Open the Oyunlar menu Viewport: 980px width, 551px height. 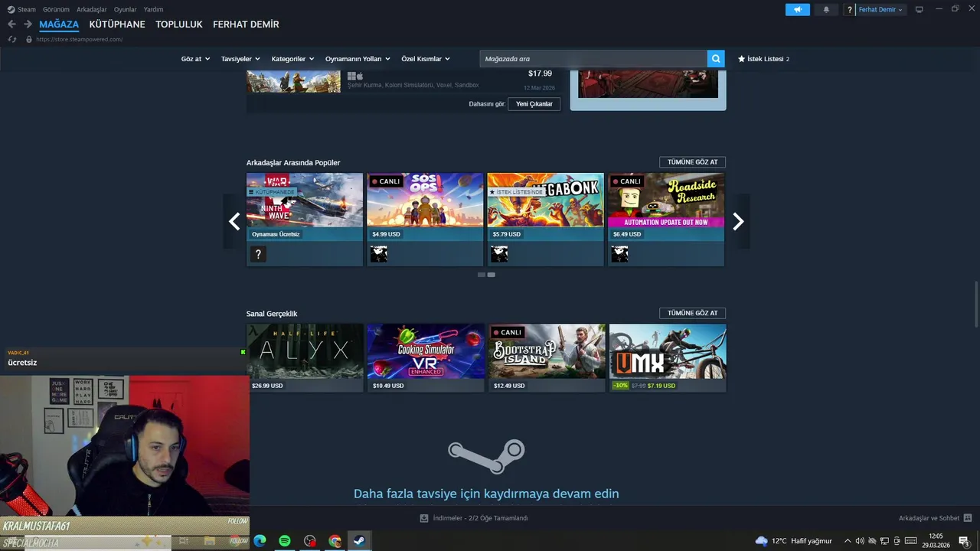pyautogui.click(x=126, y=9)
